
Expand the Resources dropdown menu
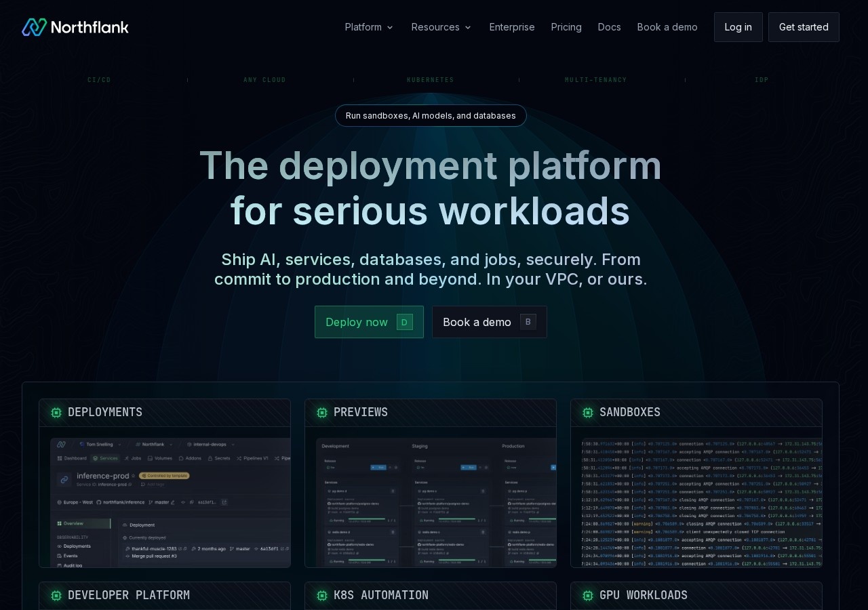tap(441, 27)
